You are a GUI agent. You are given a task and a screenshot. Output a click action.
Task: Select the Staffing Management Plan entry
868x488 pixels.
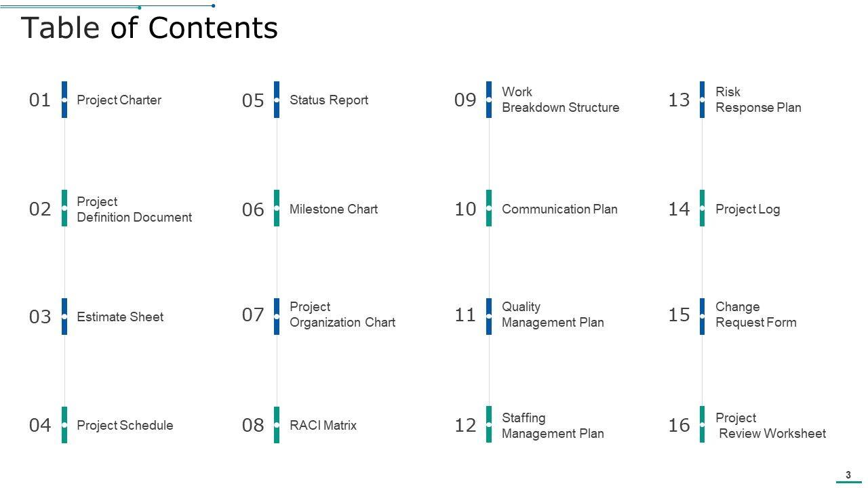(x=552, y=426)
